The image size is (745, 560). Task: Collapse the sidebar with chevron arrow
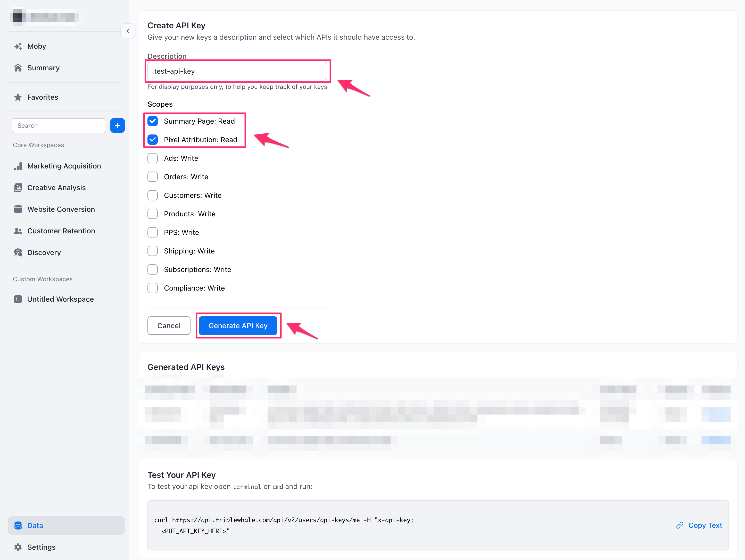pyautogui.click(x=128, y=31)
